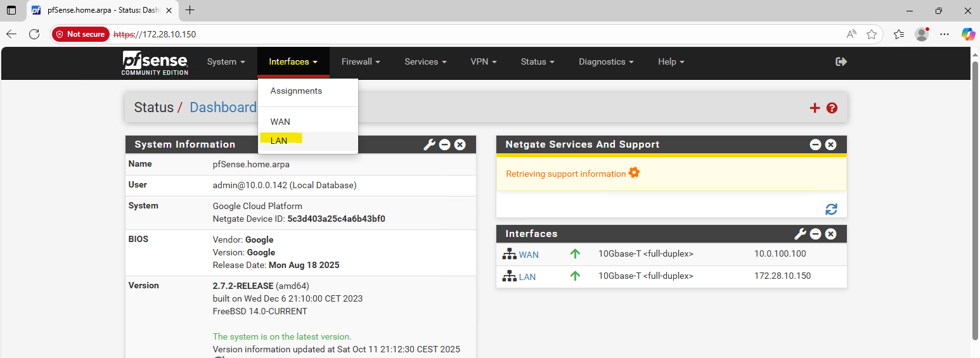Click the 2.7.2-RELEASE version text

coord(243,286)
